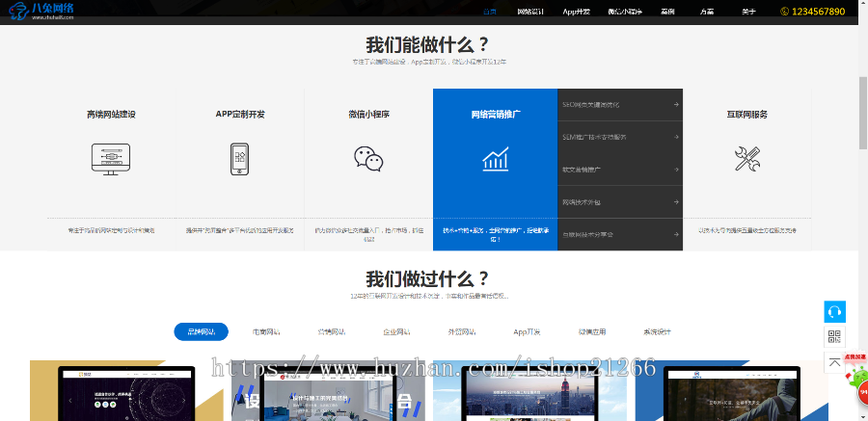
Task: Select the 系统设计 portfolio tab
Action: click(657, 332)
